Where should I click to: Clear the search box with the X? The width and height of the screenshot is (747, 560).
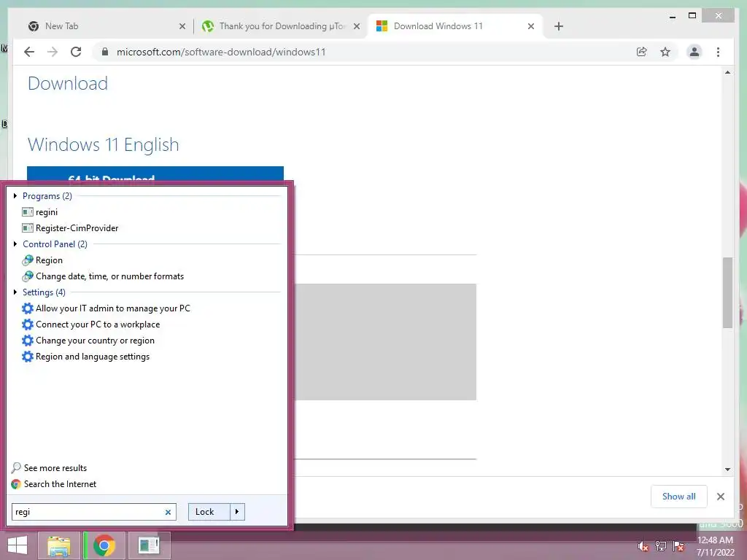pyautogui.click(x=168, y=513)
